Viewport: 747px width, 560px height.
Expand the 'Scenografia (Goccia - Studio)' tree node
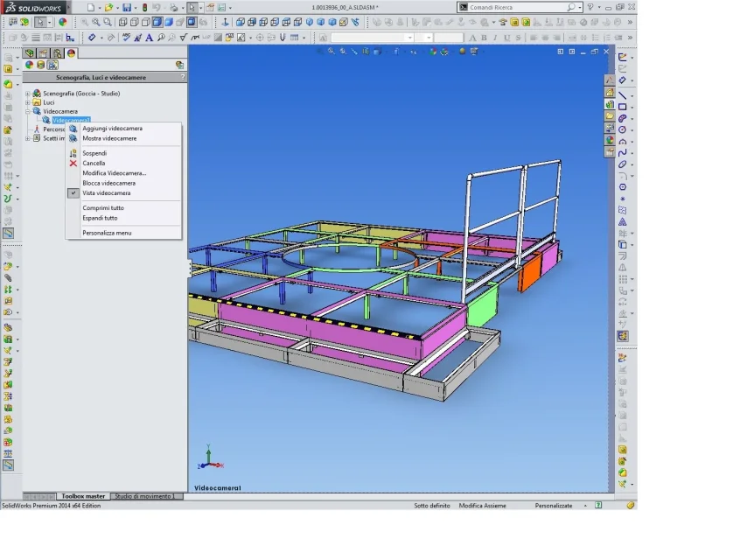[28, 94]
